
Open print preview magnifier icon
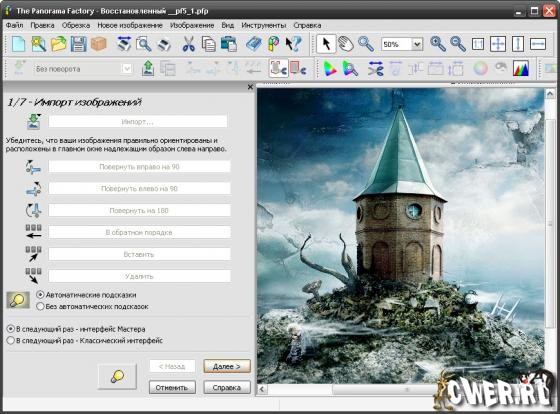coord(144,44)
